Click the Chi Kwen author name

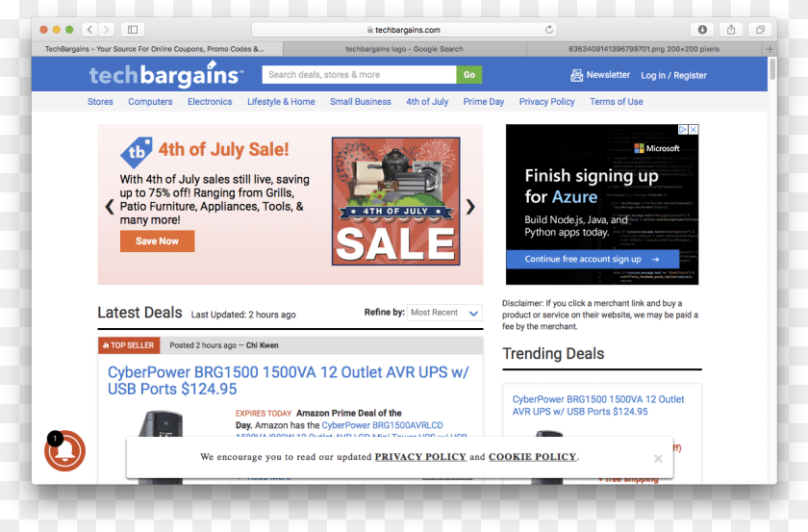click(x=263, y=345)
